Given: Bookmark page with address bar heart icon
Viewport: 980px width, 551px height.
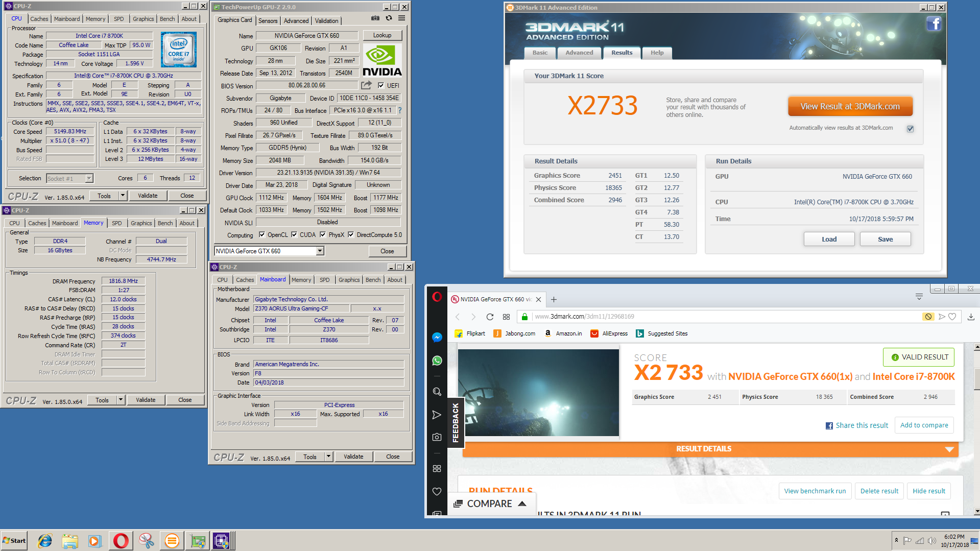Looking at the screenshot, I should pyautogui.click(x=952, y=317).
